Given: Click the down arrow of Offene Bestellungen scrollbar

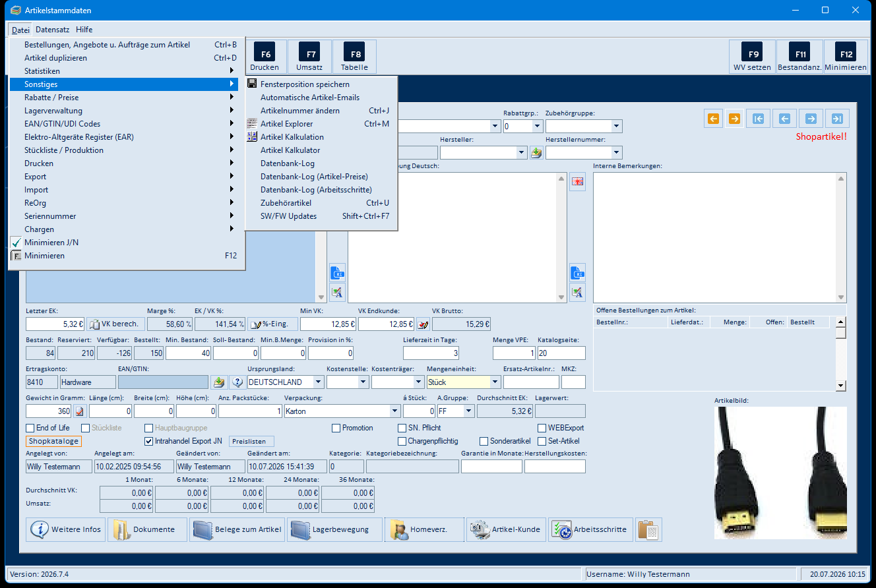Looking at the screenshot, I should click(x=840, y=386).
